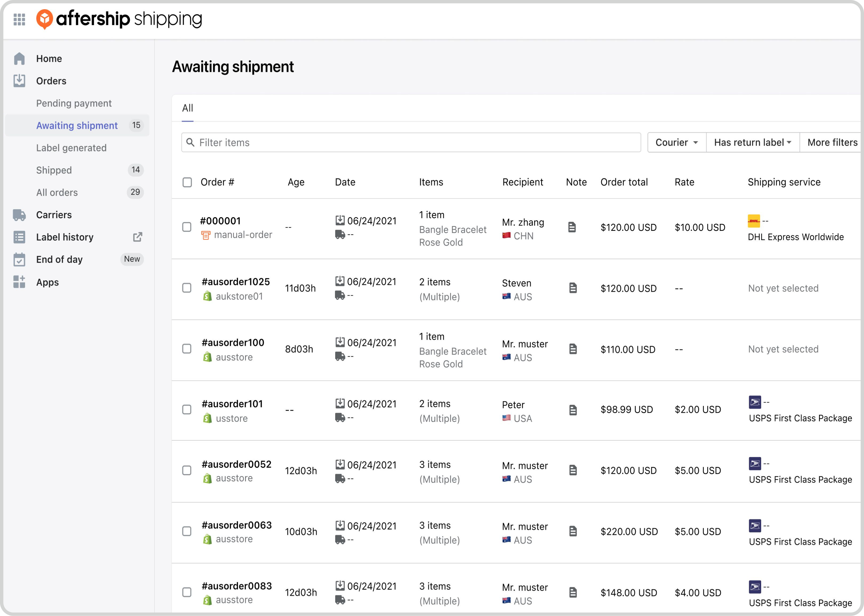Tick checkbox for order #ausorder0063
864x616 pixels.
point(187,531)
